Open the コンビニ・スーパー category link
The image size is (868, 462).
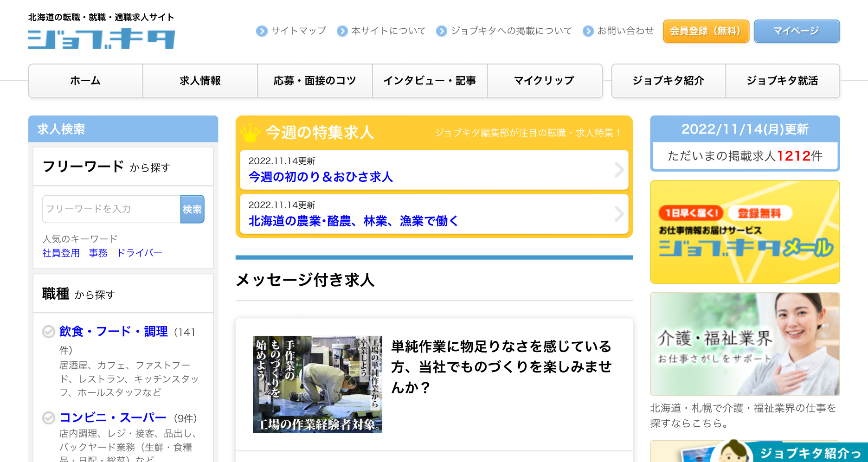pos(113,418)
